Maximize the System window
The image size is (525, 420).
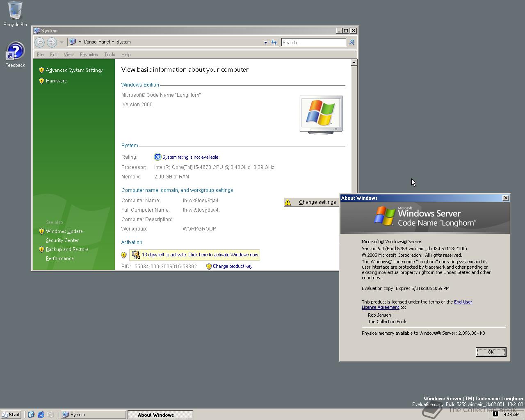click(x=346, y=31)
